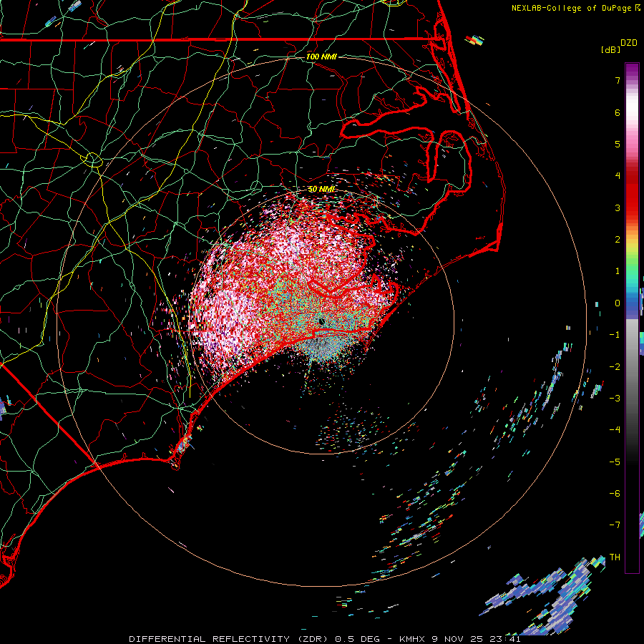Click the -7 dB scale label
This screenshot has width=644, height=644.
615,525
